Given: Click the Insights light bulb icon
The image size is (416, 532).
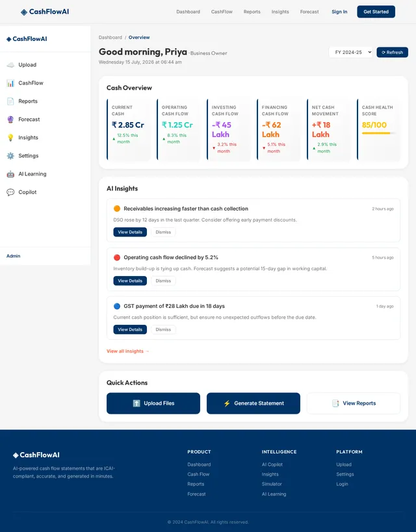Looking at the screenshot, I should [10, 138].
